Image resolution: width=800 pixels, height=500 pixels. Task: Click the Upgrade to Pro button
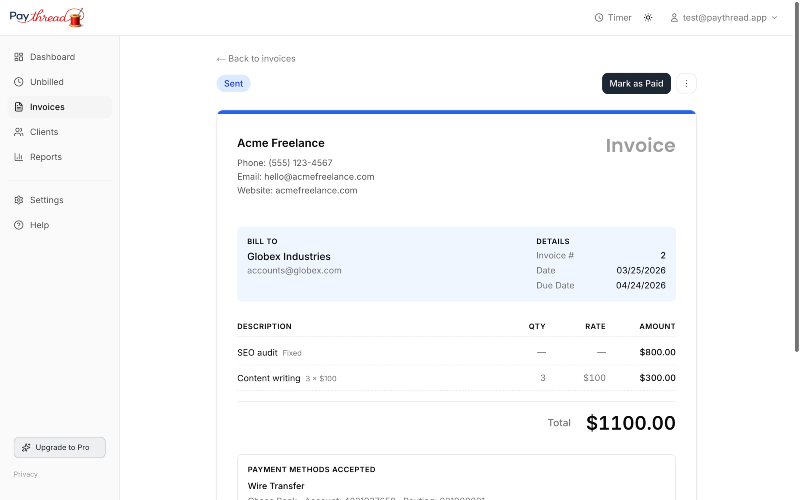tap(60, 447)
